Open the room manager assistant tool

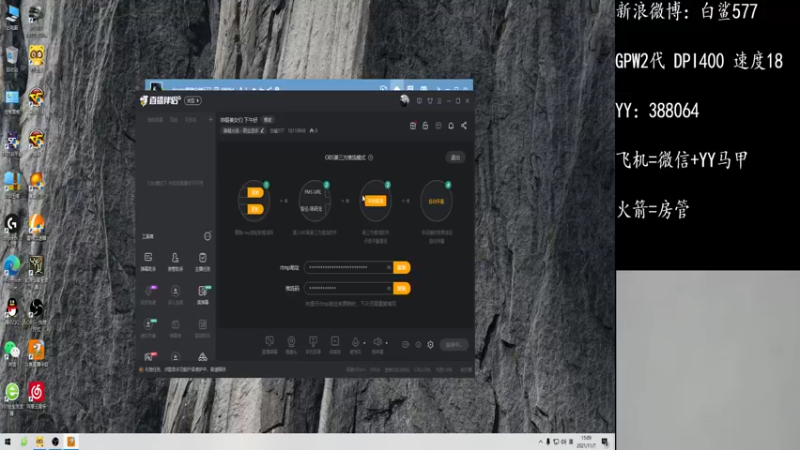coord(175,261)
